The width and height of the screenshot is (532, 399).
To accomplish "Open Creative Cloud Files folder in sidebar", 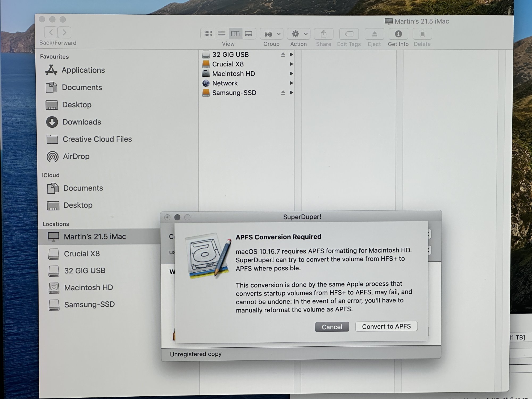I will tap(97, 139).
